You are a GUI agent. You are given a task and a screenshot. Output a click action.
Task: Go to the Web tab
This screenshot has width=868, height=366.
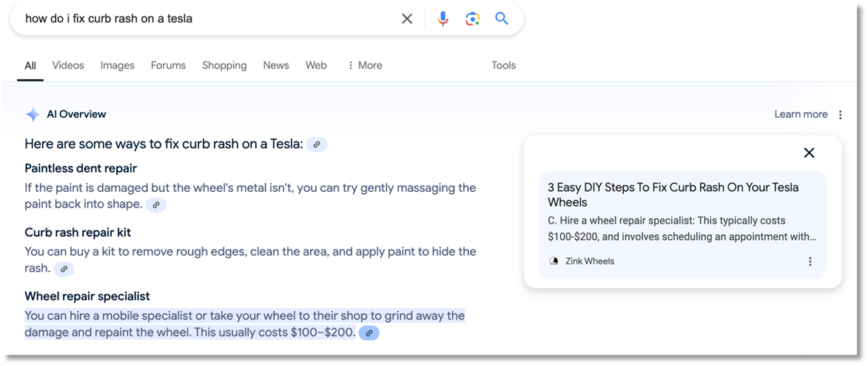click(316, 65)
